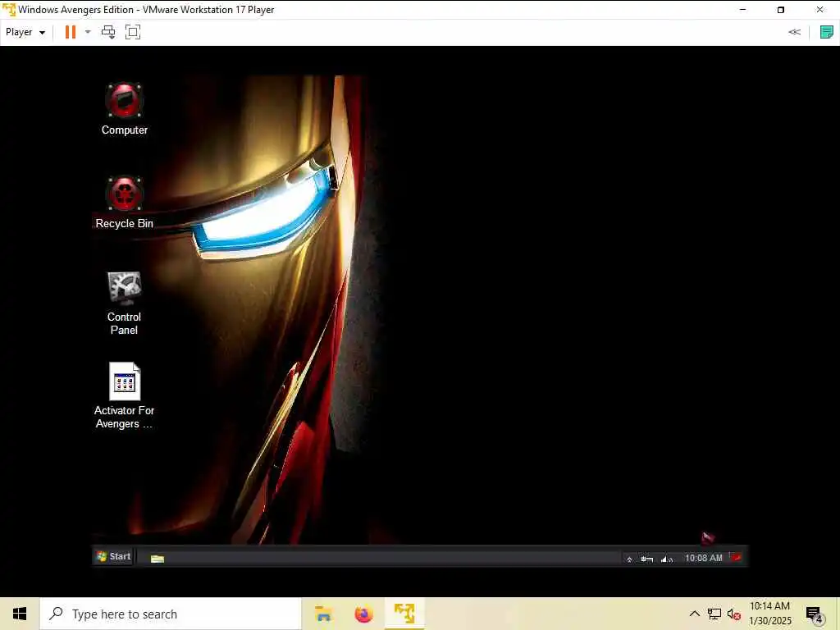Collapse the VMware toolbar with double chevron
Image resolution: width=840 pixels, height=630 pixels.
(x=794, y=32)
